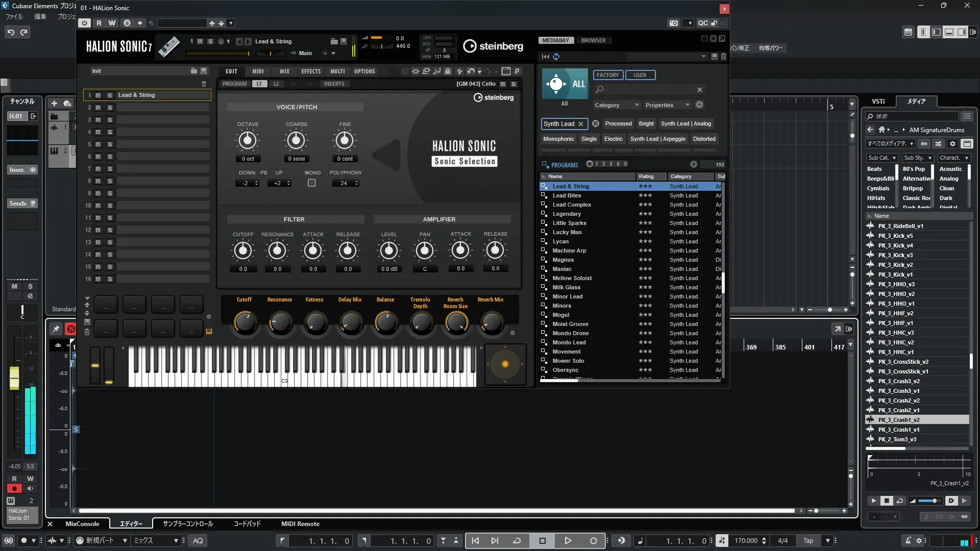Adjust the Cutoff quick control knob
The image size is (980, 551).
coord(245,322)
